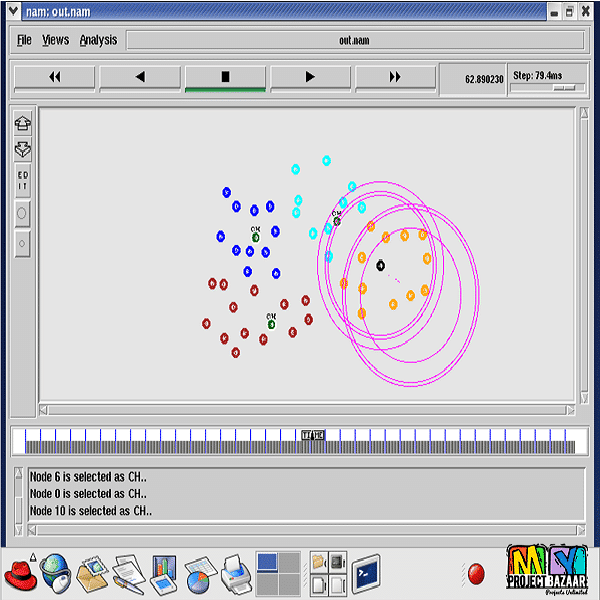Open the Views menu
600x600 pixels.
(55, 40)
